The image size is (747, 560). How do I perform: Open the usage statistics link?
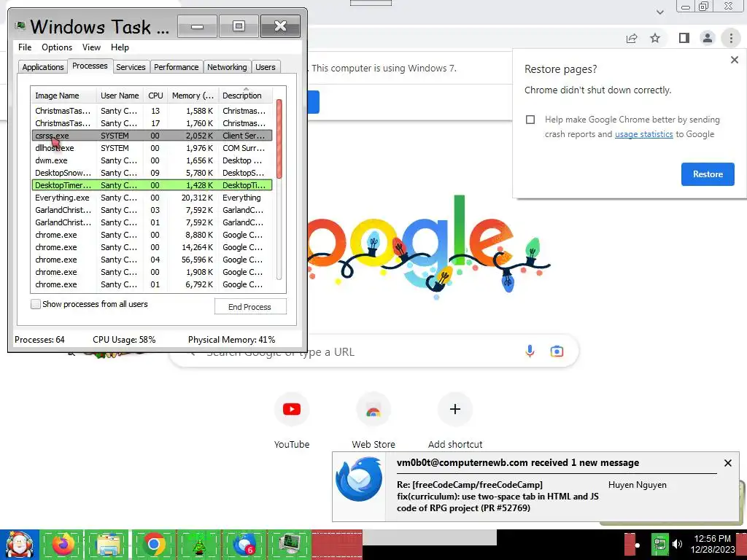(x=643, y=134)
